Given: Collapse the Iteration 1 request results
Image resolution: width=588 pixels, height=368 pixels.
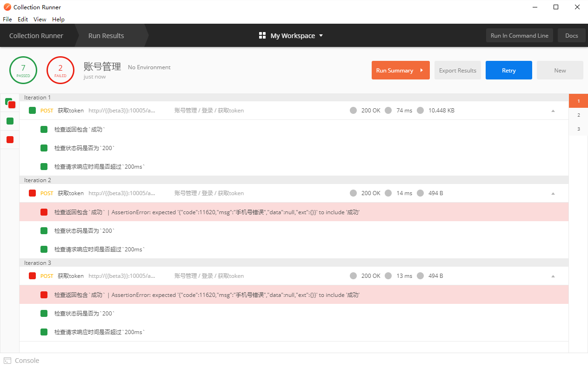Looking at the screenshot, I should [553, 111].
